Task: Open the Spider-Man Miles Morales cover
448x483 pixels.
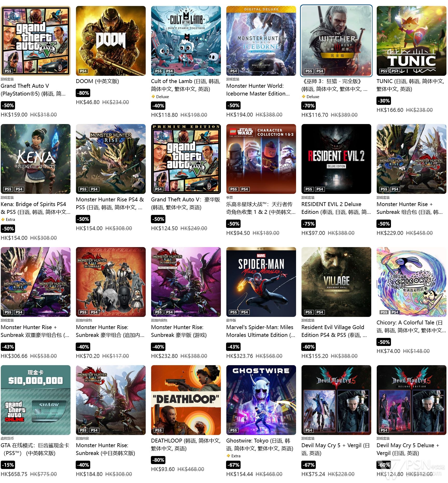Action: click(261, 282)
